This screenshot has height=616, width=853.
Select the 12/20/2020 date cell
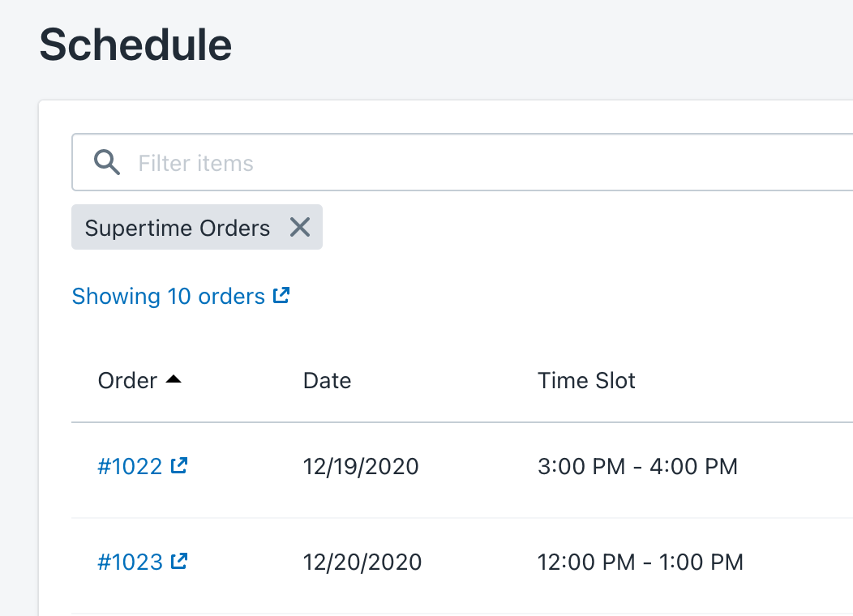pyautogui.click(x=362, y=562)
